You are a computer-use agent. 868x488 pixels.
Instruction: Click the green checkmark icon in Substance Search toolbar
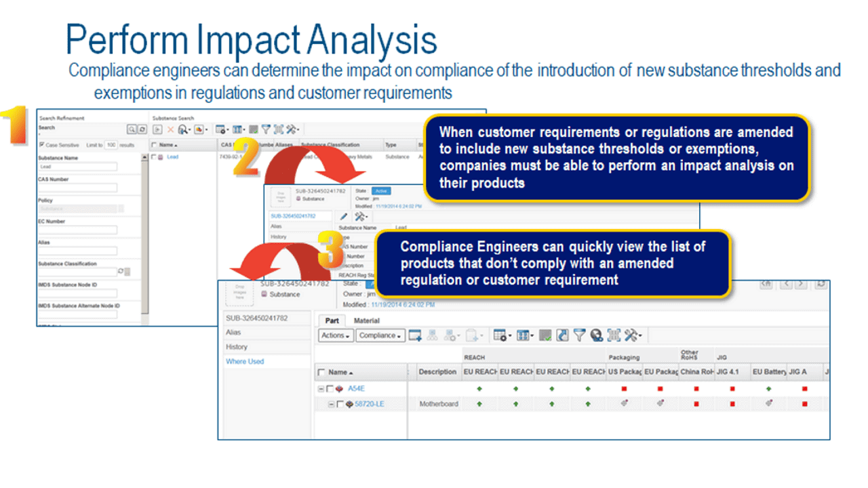pos(253,129)
